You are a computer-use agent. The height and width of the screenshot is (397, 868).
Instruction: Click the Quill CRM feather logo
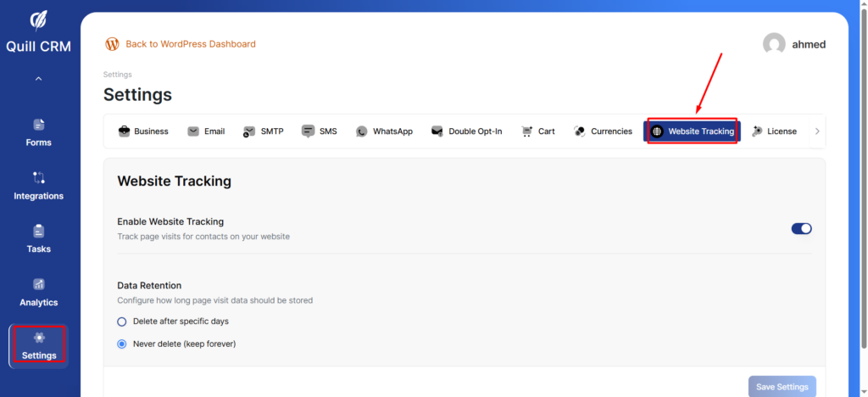39,20
